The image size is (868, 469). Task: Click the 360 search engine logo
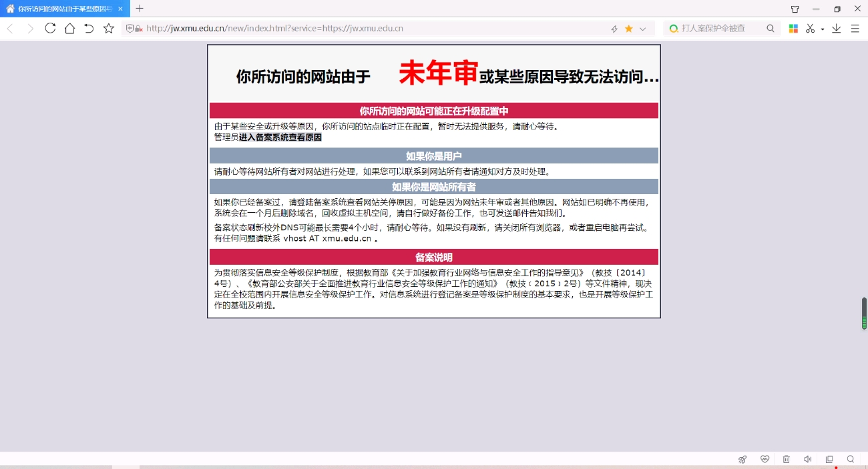pos(674,29)
